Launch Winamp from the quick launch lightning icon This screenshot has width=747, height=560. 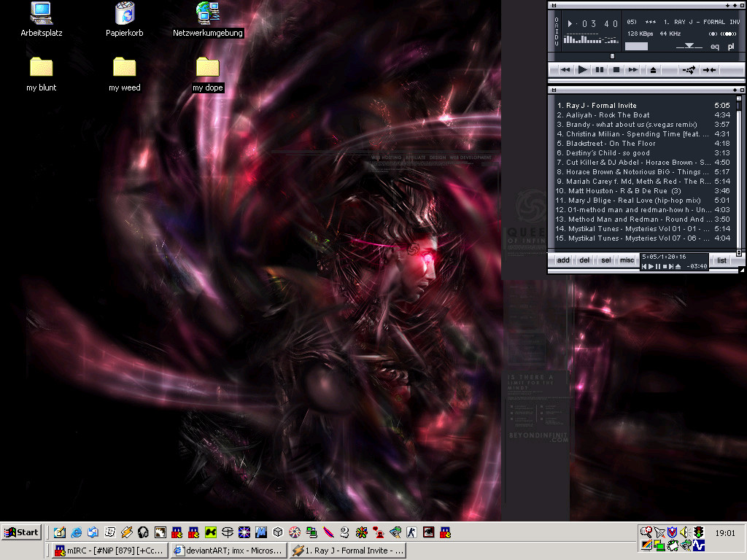click(x=126, y=532)
